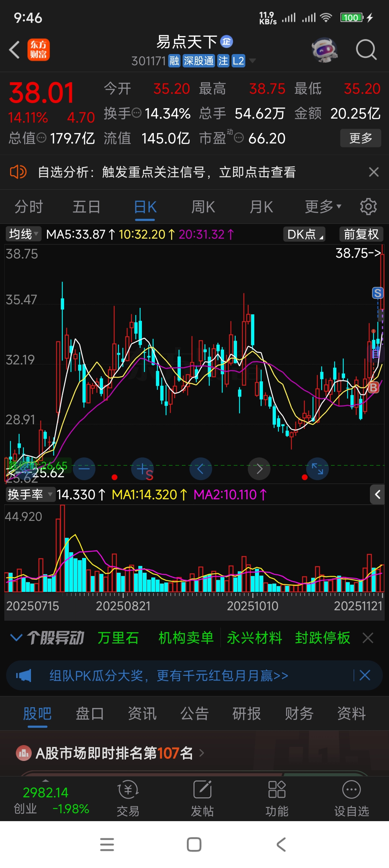Tap the 总值 info icon
Image resolution: width=389 pixels, height=868 pixels.
click(42, 138)
